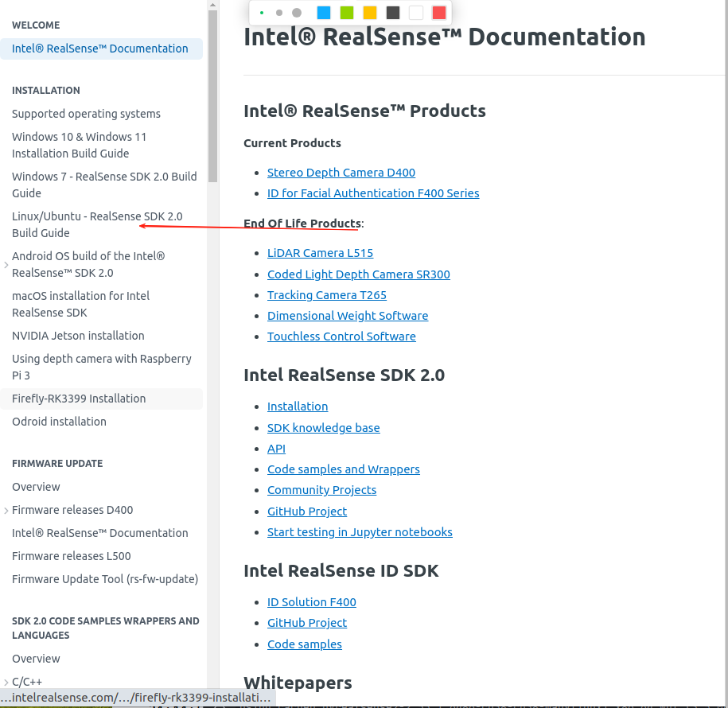Follow the Community Projects link
728x708 pixels.
point(321,490)
